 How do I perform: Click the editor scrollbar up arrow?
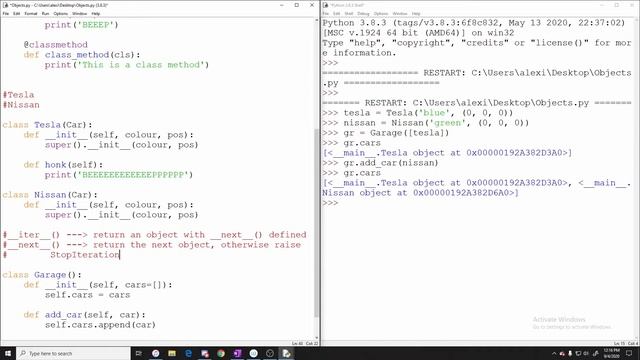pos(316,20)
